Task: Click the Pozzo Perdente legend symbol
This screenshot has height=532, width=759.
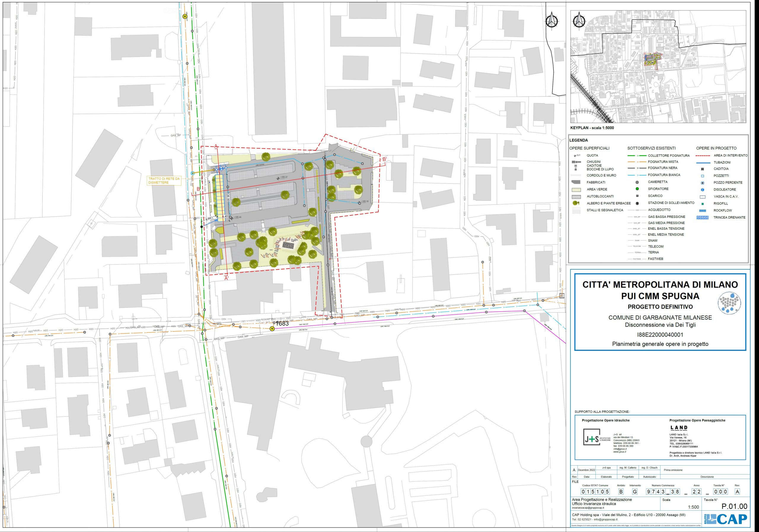Action: pyautogui.click(x=702, y=183)
